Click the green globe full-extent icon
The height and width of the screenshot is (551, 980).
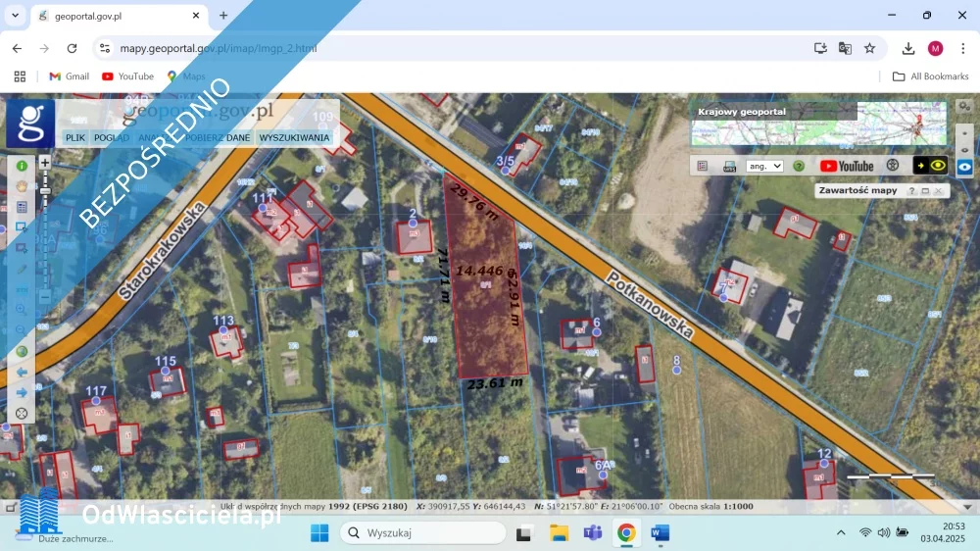22,351
